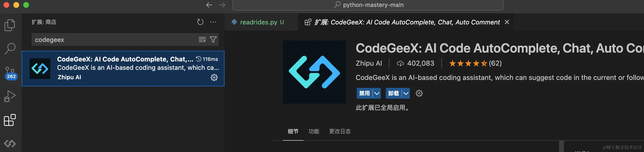644x152 pixels.
Task: Open the manage gear in CodeGeeX list item
Action: pyautogui.click(x=214, y=77)
